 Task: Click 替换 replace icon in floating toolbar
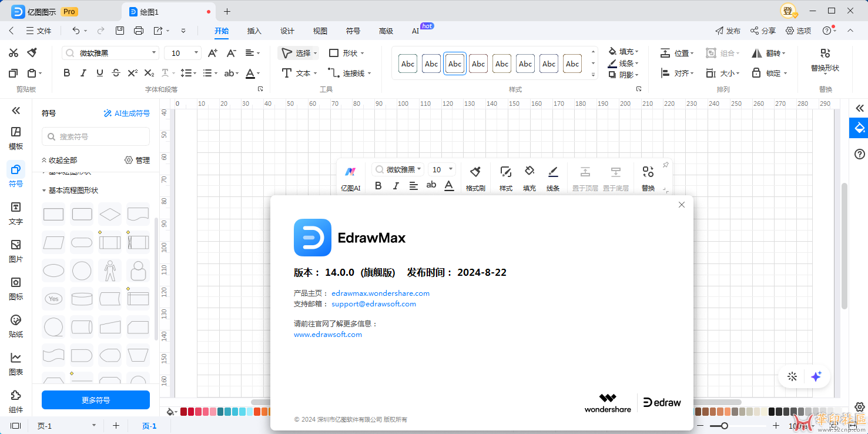click(x=648, y=178)
